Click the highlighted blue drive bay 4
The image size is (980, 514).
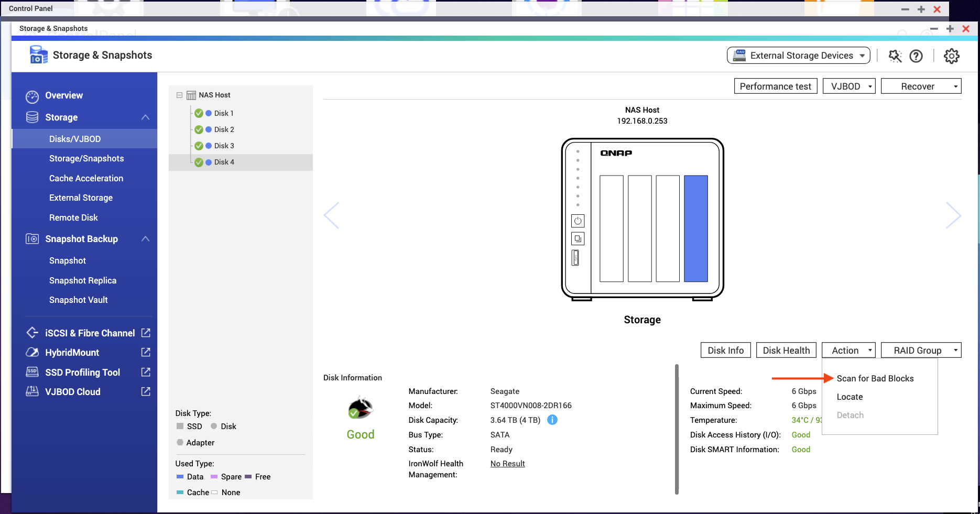695,228
